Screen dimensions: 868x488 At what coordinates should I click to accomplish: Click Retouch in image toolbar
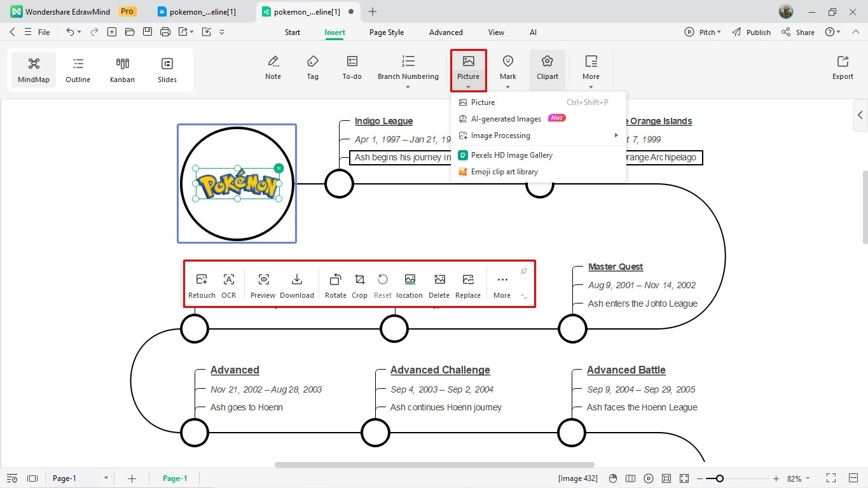[x=202, y=286]
